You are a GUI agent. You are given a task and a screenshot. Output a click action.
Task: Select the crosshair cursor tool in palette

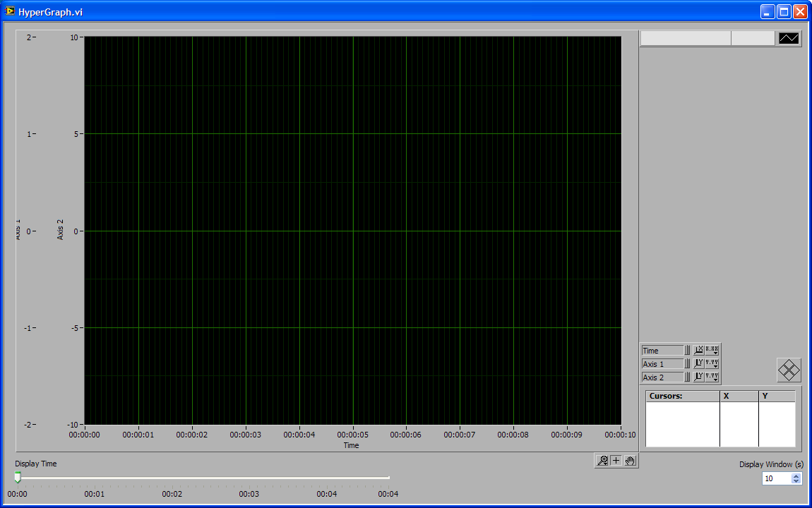(x=616, y=461)
